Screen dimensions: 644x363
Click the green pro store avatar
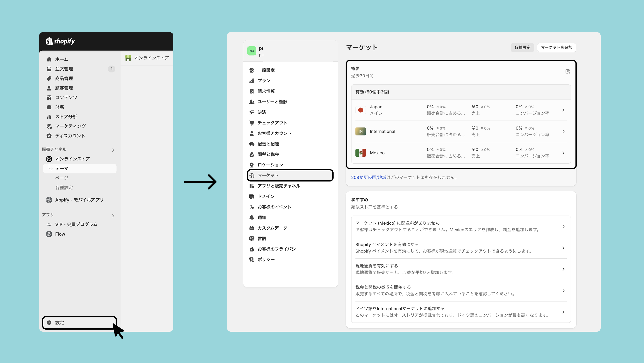[x=251, y=51]
